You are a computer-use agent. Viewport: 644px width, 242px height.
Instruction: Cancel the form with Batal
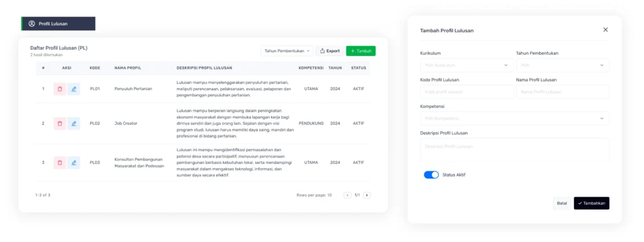coord(562,204)
